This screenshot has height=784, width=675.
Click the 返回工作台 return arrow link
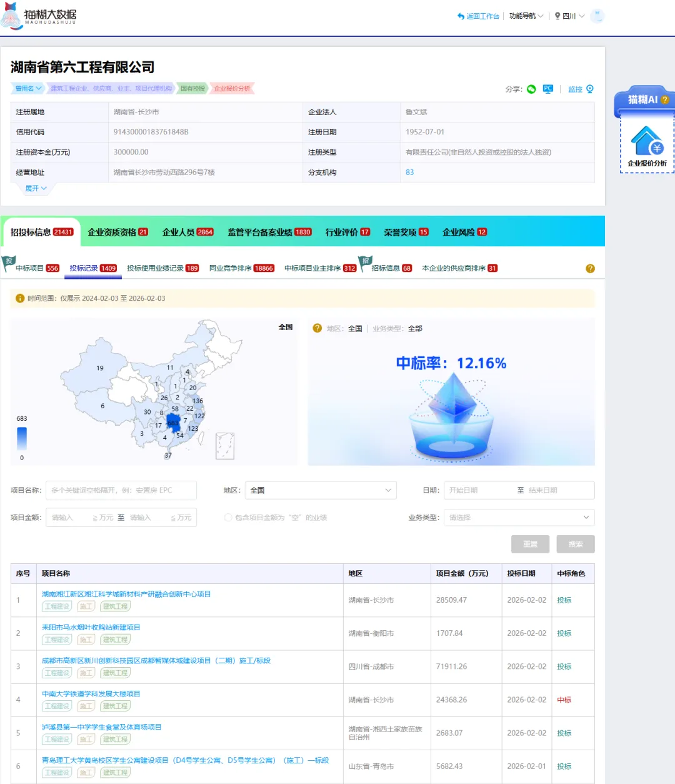pyautogui.click(x=478, y=16)
